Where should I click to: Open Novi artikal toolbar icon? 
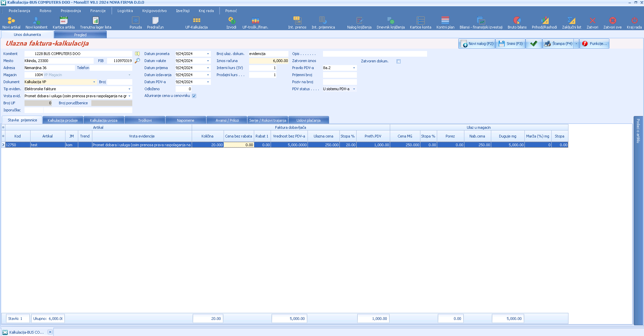coord(11,23)
